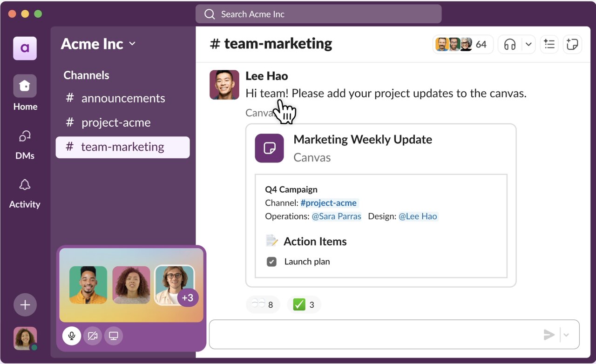Expand the huddle options chevron
Viewport: 596px width, 364px height.
[x=528, y=45]
